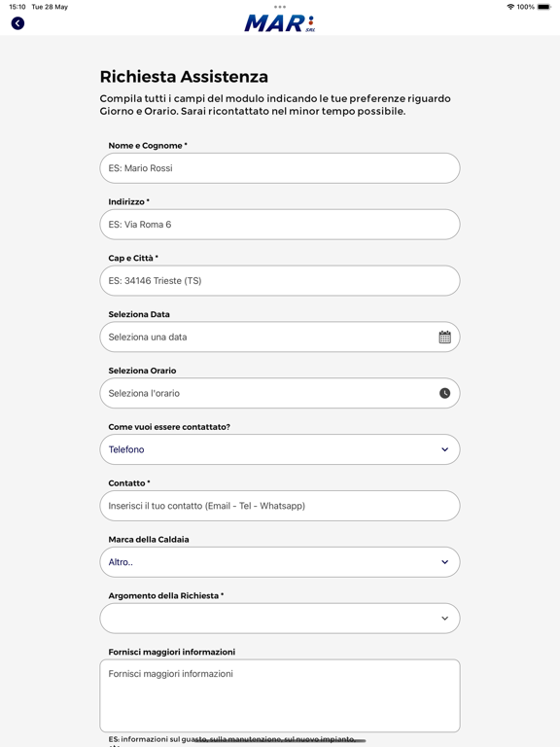The height and width of the screenshot is (747, 560).
Task: Open the calendar icon in Seleziona Data
Action: coord(444,337)
